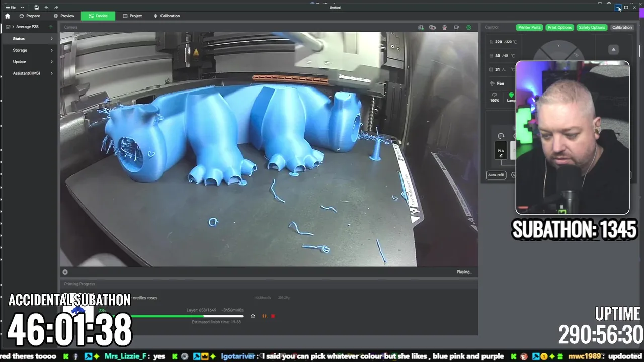
Task: Open the Storage sidebar section
Action: point(29,50)
